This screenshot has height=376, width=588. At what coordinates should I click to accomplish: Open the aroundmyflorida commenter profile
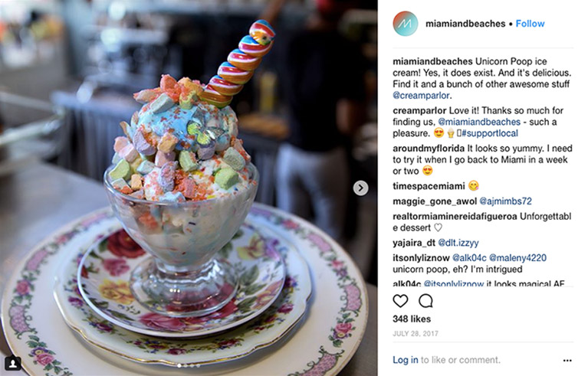click(429, 149)
